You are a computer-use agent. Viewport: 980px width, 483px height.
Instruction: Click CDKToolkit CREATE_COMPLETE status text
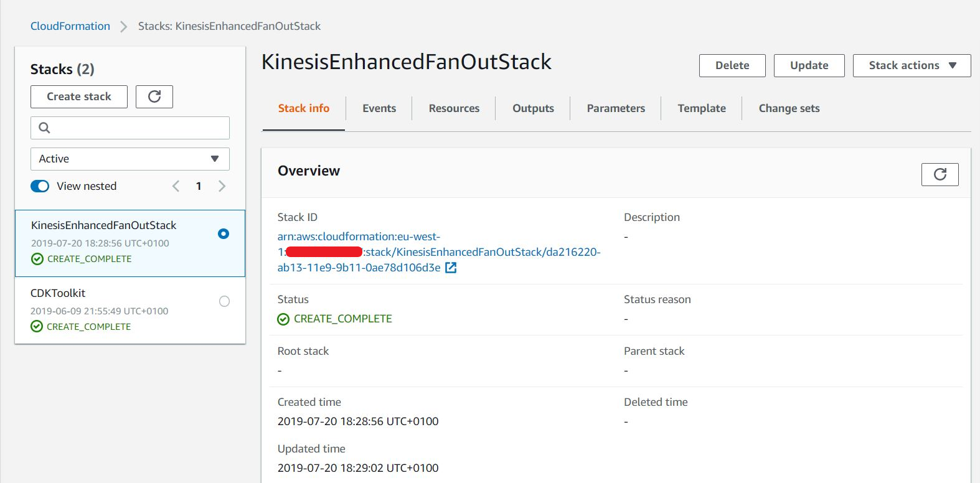[x=89, y=327]
